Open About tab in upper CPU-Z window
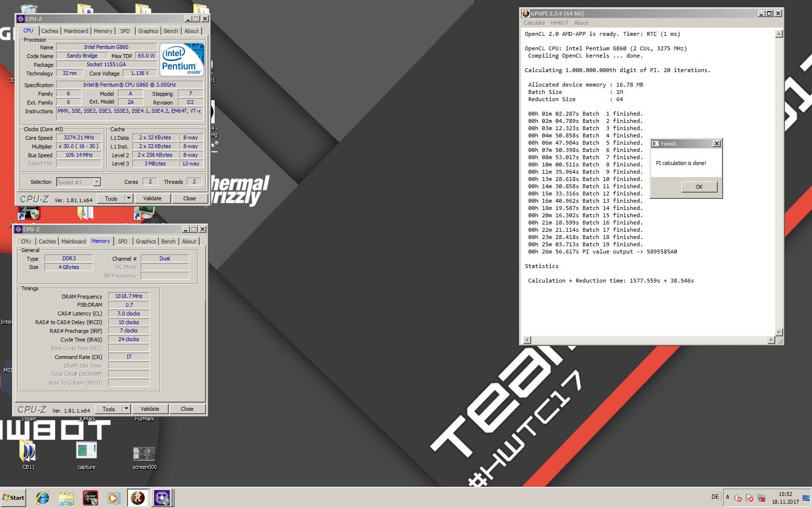This screenshot has width=812, height=508. (191, 31)
